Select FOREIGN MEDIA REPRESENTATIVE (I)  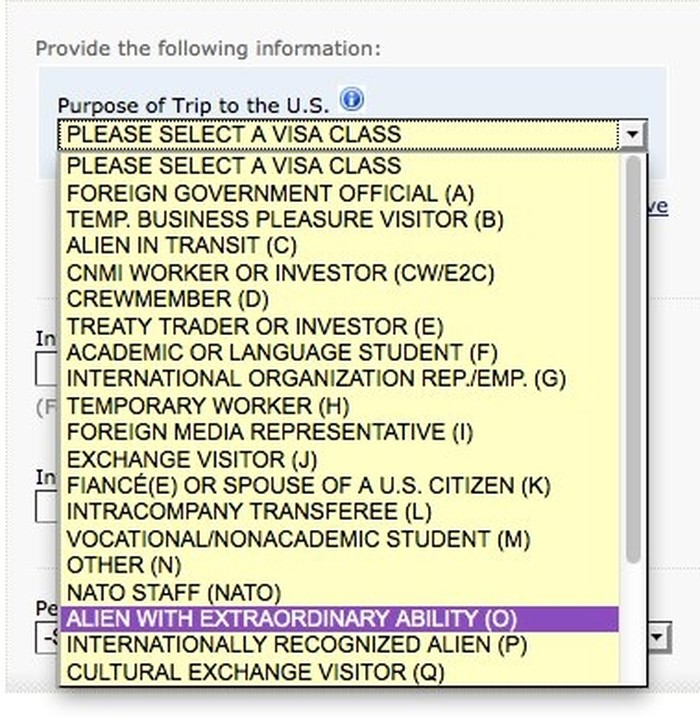click(339, 432)
